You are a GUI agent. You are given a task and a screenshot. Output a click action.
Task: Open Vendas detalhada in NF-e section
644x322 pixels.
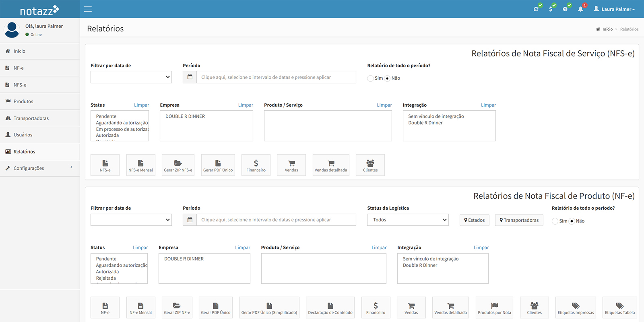[x=451, y=308]
